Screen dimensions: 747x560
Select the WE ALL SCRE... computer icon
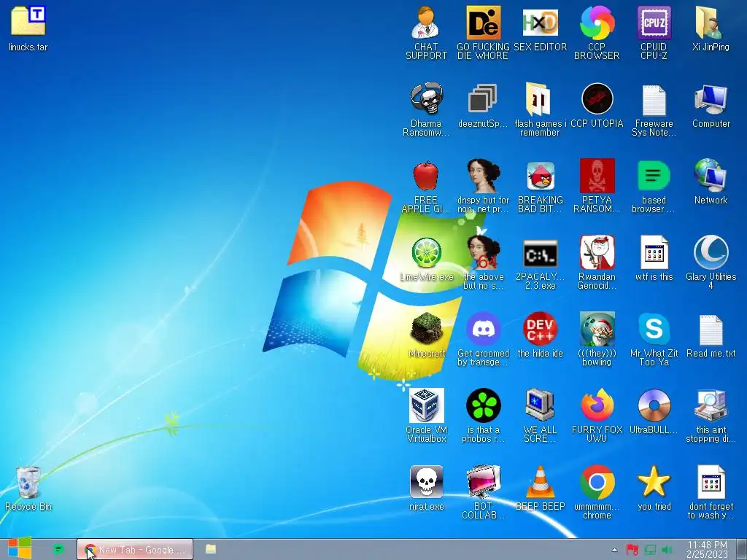pyautogui.click(x=540, y=416)
